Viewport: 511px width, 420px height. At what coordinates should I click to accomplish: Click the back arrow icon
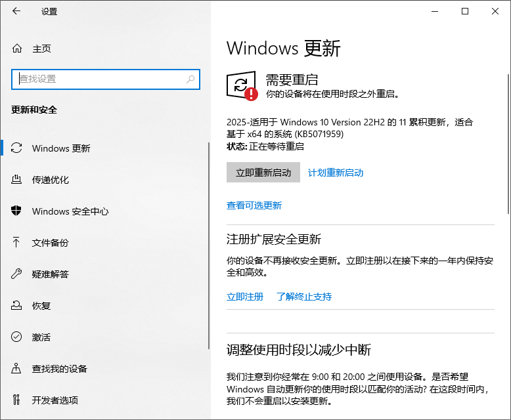coord(16,11)
